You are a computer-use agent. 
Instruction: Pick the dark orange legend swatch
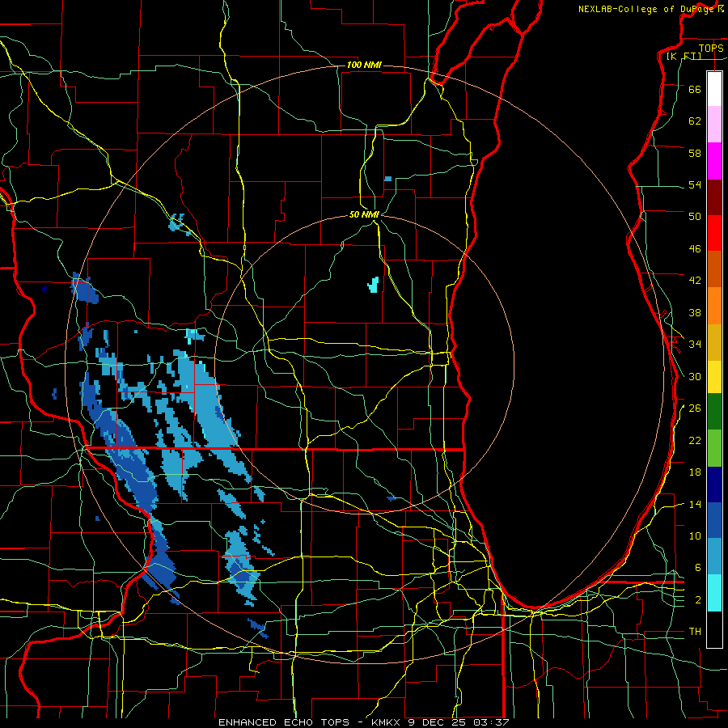click(x=714, y=269)
